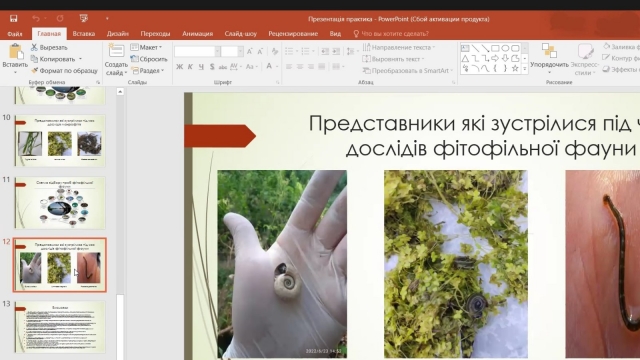Viewport: 640px width, 360px height.
Task: Open the Quick Access Toolbar customization arrow
Action: click(x=107, y=18)
